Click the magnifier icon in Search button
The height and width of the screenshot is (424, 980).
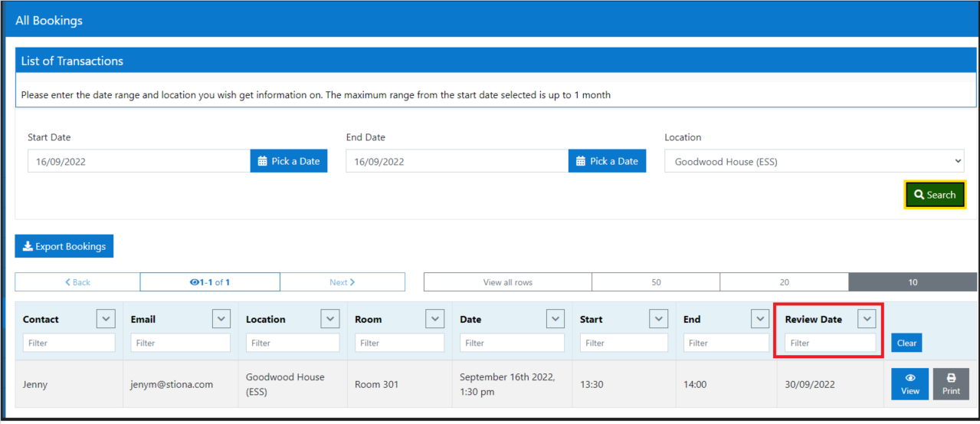(919, 195)
